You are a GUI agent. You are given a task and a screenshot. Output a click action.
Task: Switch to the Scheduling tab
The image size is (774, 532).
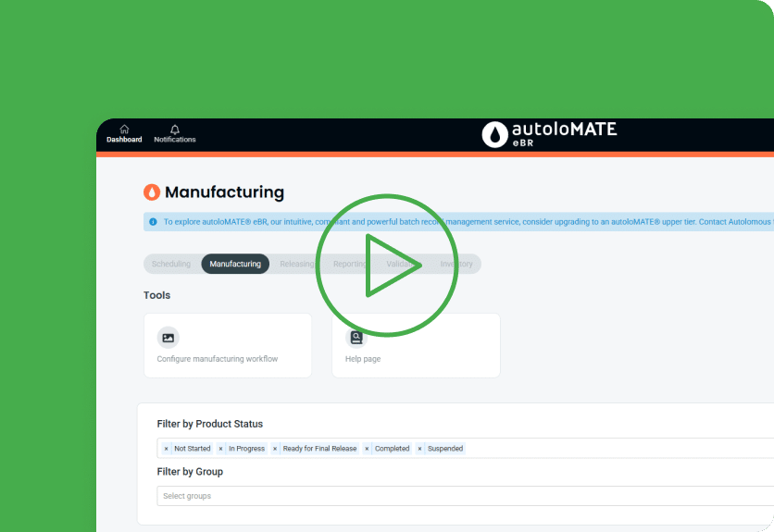pos(171,265)
